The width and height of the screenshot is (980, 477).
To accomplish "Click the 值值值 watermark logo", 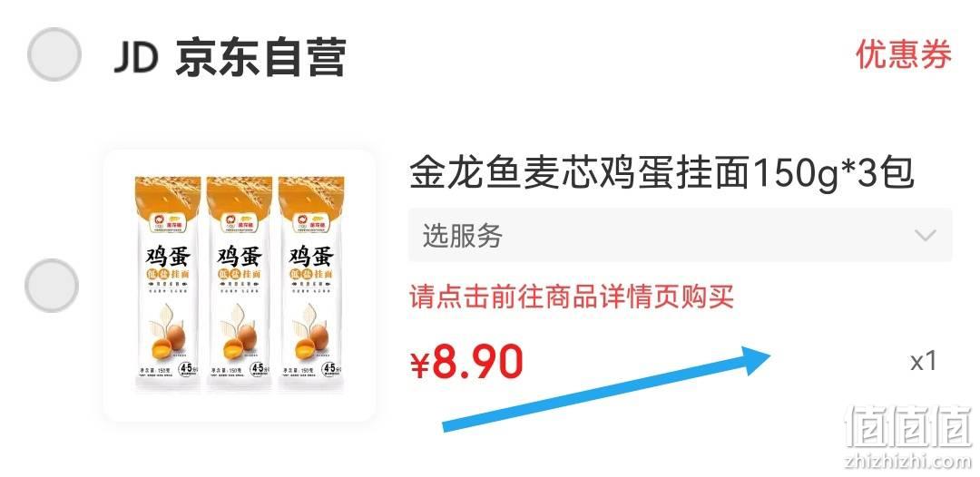I will point(908,425).
